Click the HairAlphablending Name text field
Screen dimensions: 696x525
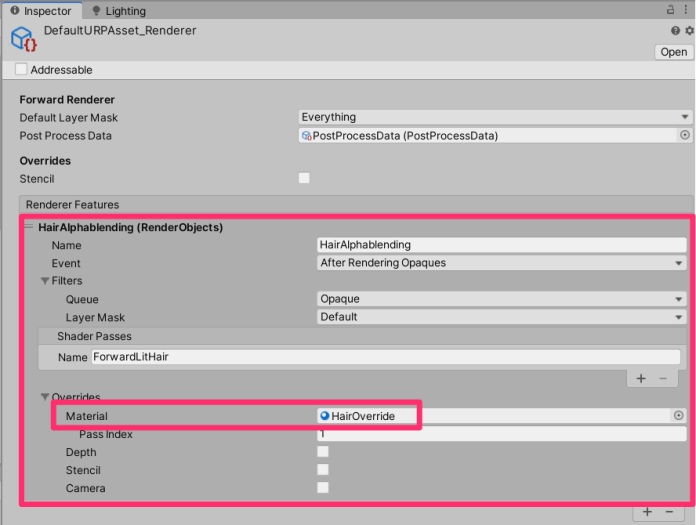[501, 245]
